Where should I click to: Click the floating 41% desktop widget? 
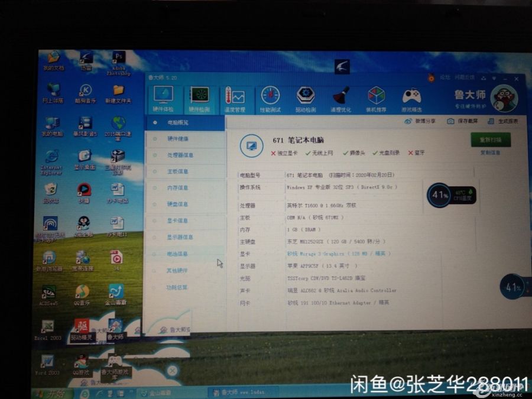pos(515,287)
